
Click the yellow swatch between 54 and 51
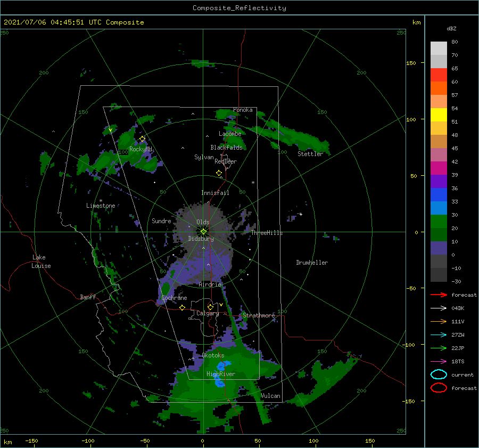click(439, 115)
